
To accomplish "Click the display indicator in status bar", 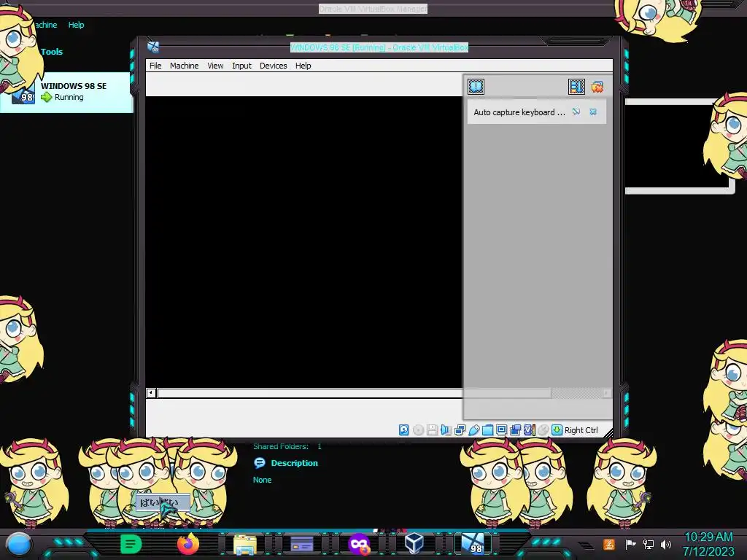I will click(501, 430).
